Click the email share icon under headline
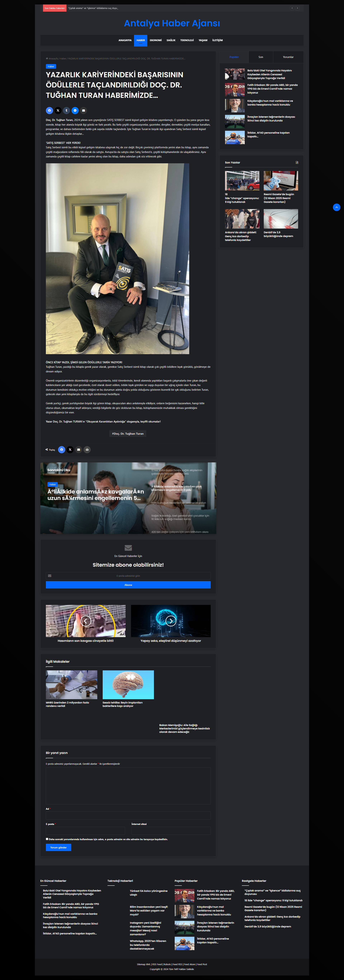Viewport: 344px width, 980px height. (x=83, y=110)
